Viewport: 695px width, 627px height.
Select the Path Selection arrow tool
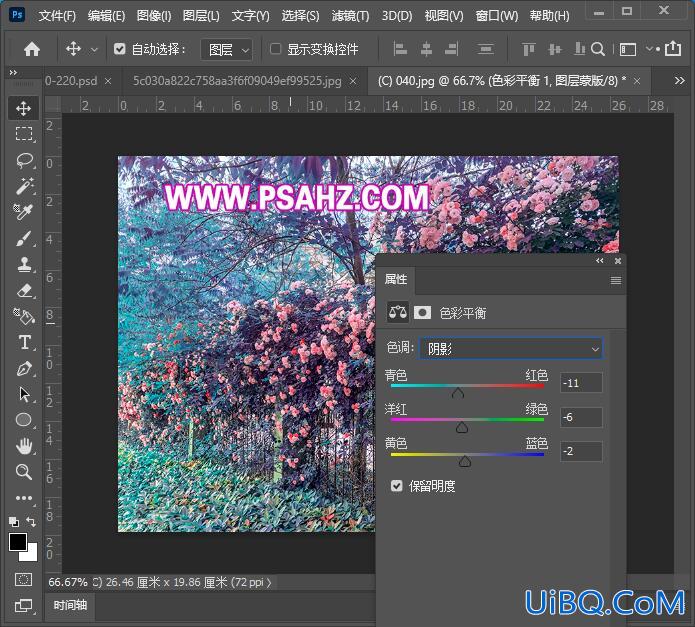(24, 394)
